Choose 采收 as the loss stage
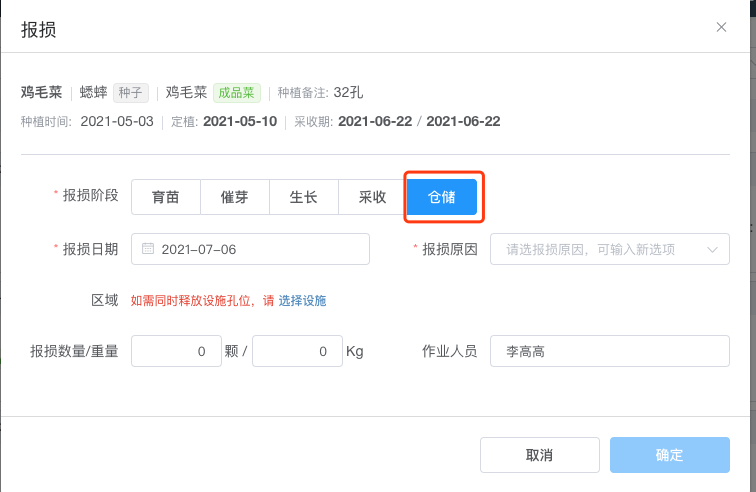This screenshot has height=492, width=756. tap(373, 197)
